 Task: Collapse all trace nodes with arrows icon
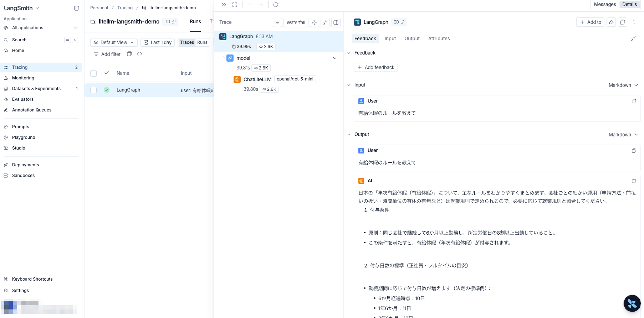click(325, 22)
